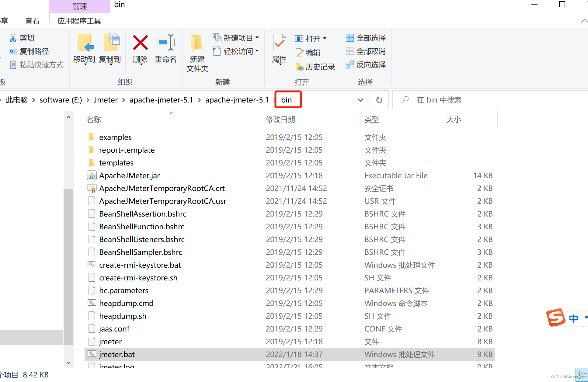Click the Rename (重命名) icon
Image resolution: width=588 pixels, height=382 pixels.
[x=166, y=43]
